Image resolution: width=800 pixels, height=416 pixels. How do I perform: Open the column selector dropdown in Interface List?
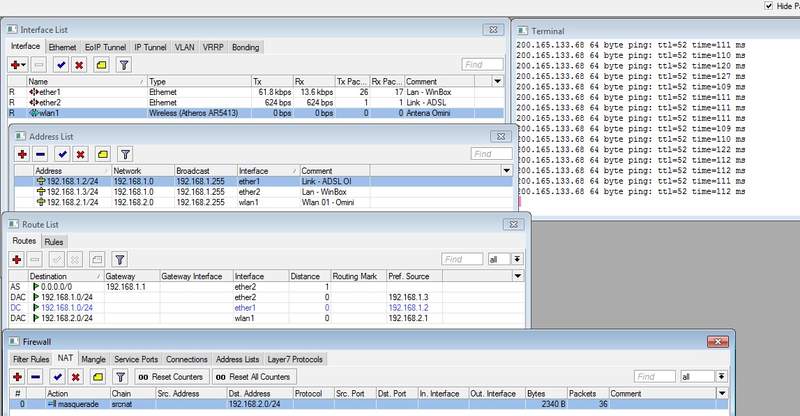point(497,81)
